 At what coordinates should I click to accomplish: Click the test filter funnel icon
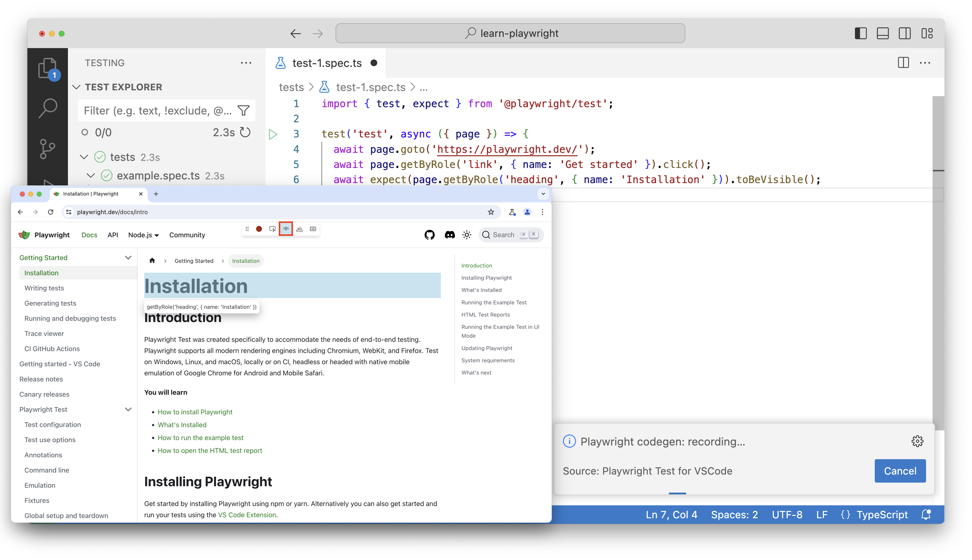pos(243,111)
